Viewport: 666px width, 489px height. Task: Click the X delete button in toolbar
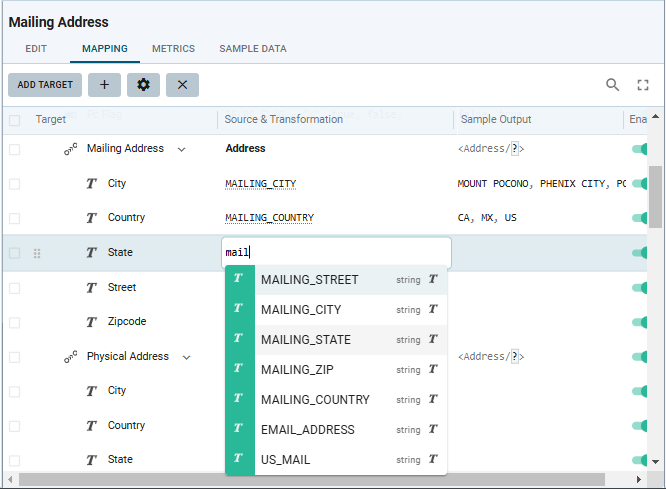click(182, 85)
